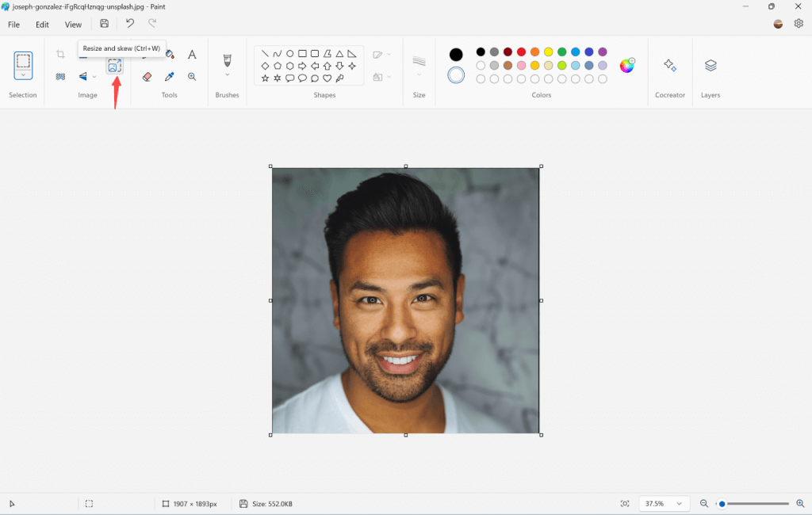The height and width of the screenshot is (515, 812).
Task: Select the heart shape
Action: click(x=327, y=78)
